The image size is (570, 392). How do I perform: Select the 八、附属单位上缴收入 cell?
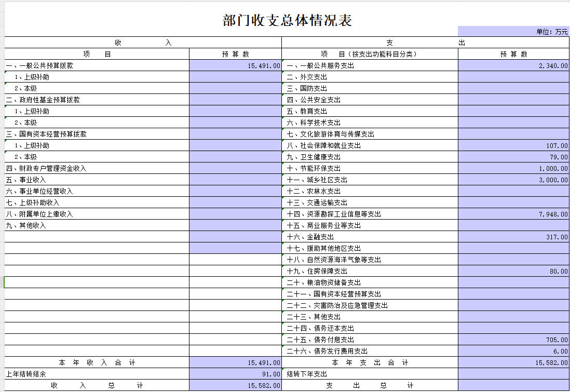(x=97, y=214)
